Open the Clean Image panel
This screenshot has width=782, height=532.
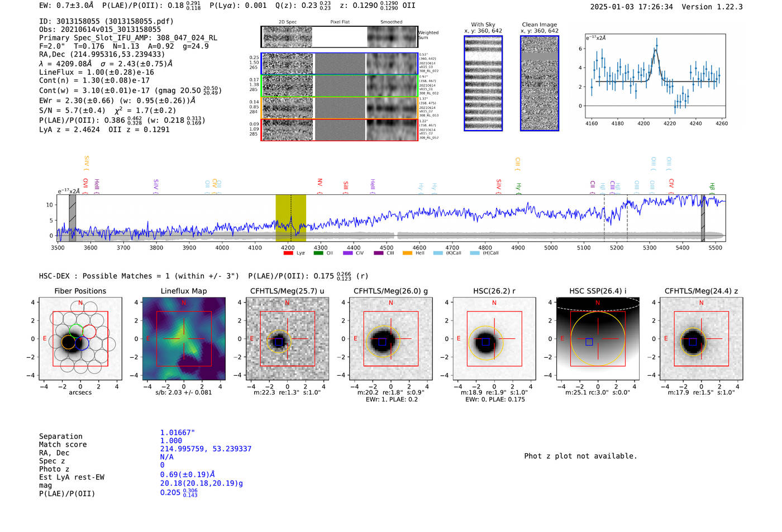point(539,83)
